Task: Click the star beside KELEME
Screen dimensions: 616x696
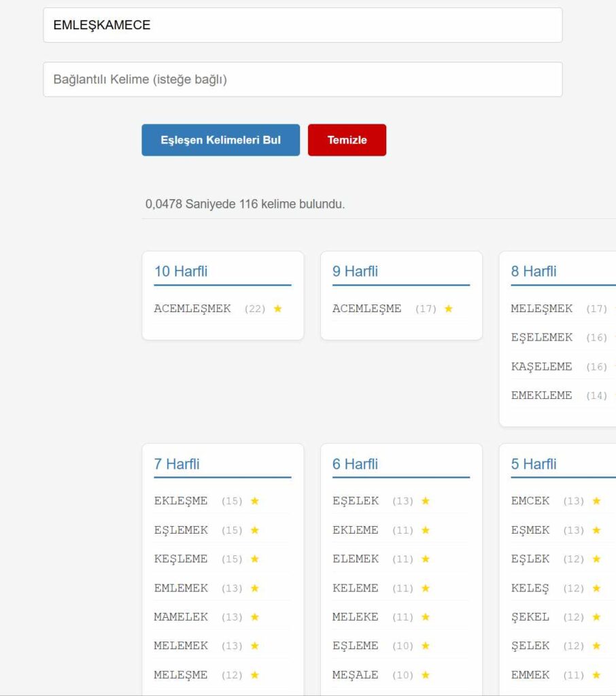Action: click(426, 588)
